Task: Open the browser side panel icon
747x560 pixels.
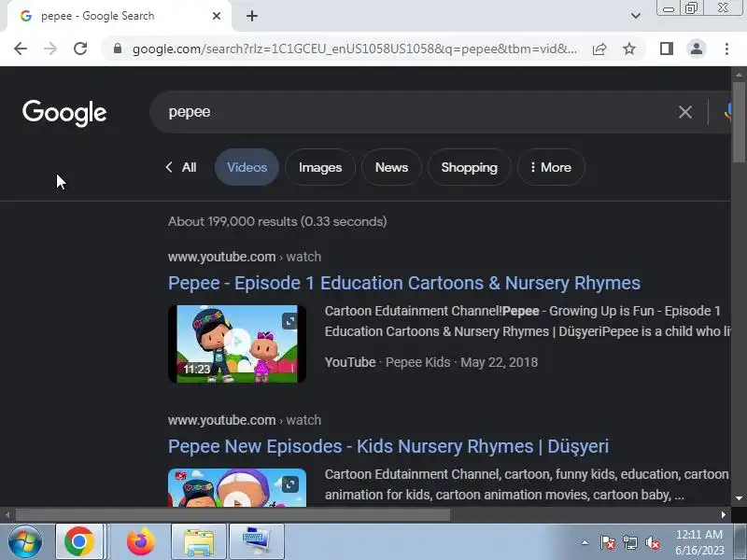Action: tap(667, 49)
